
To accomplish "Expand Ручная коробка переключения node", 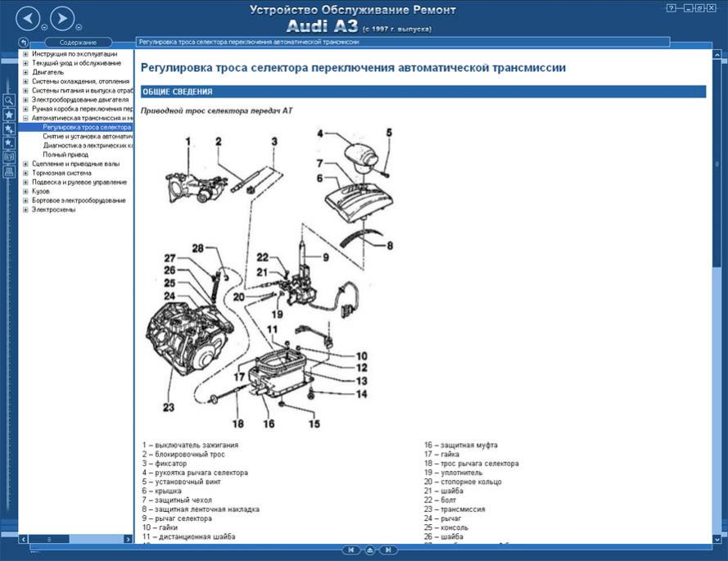I will [x=25, y=109].
